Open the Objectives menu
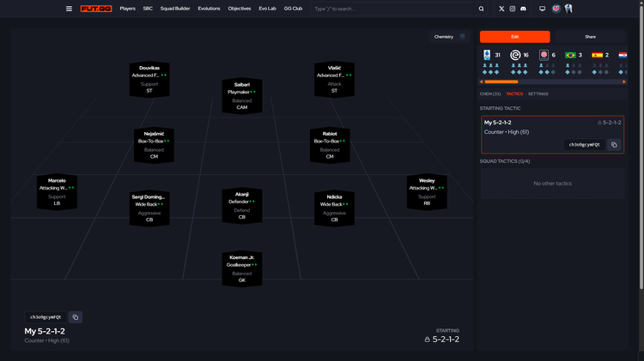The image size is (644, 361). tap(240, 9)
